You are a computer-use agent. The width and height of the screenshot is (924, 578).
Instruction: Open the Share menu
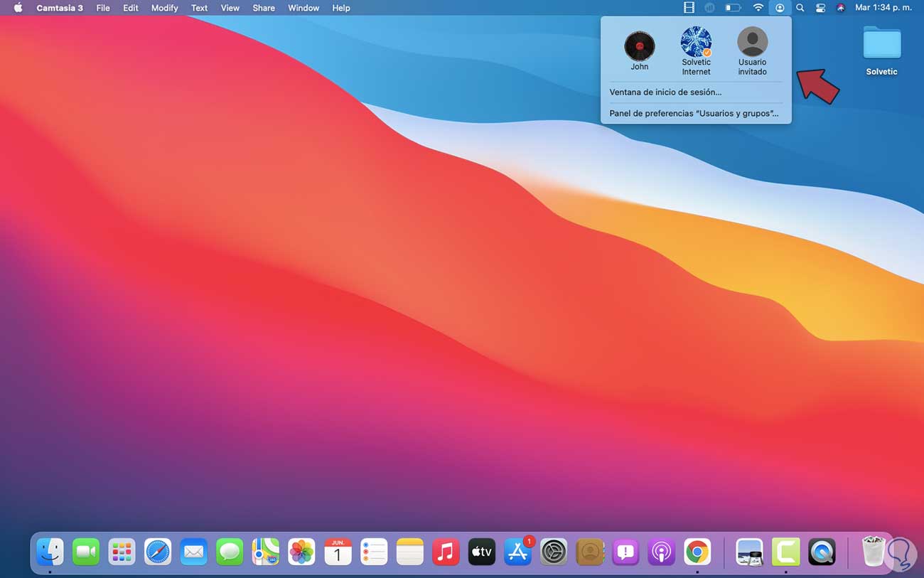click(264, 8)
